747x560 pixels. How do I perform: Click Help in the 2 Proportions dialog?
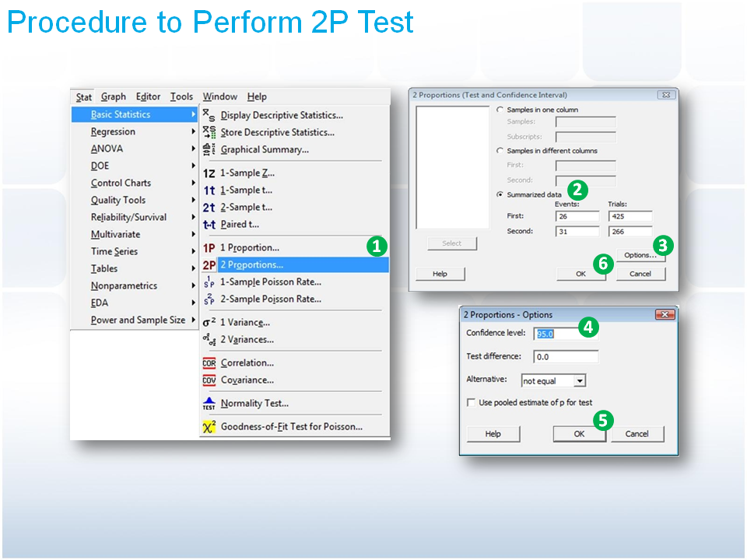tap(440, 274)
